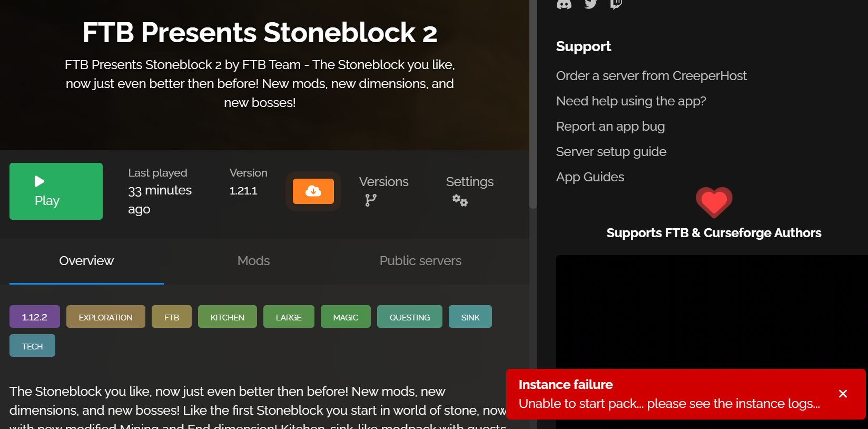Open Need help using the app link
The height and width of the screenshot is (429, 868).
[x=631, y=101]
